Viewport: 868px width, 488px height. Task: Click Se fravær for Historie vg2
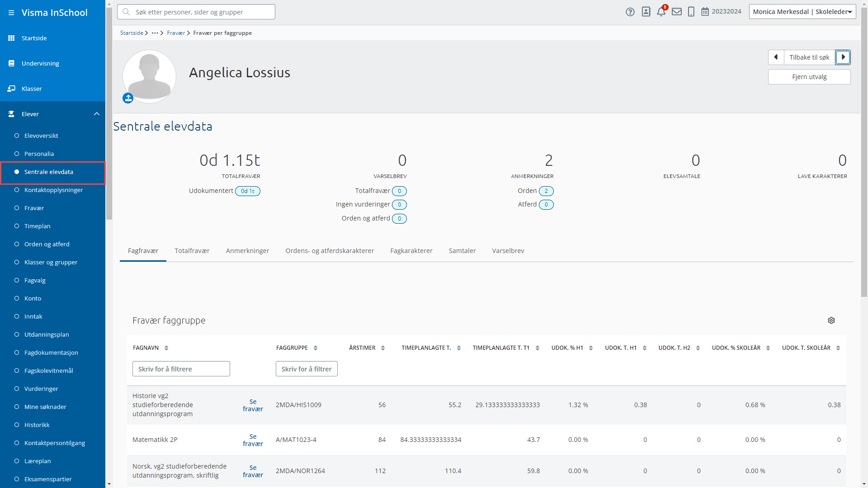click(253, 405)
